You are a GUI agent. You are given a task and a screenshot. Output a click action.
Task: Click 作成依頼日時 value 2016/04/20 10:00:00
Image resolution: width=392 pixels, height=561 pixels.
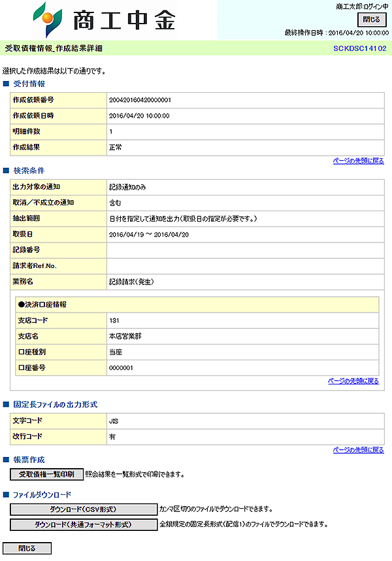pos(139,116)
